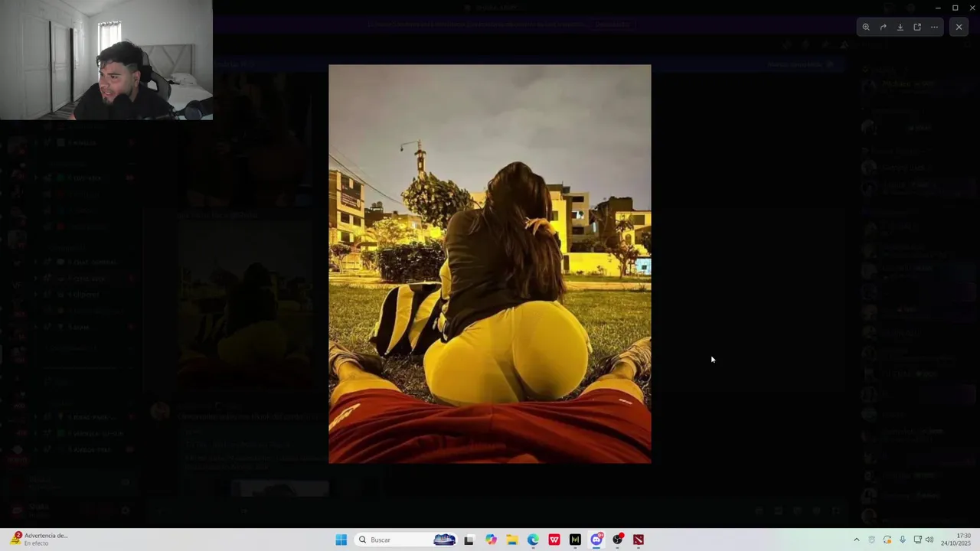Click the alarm tray icon

point(871,540)
